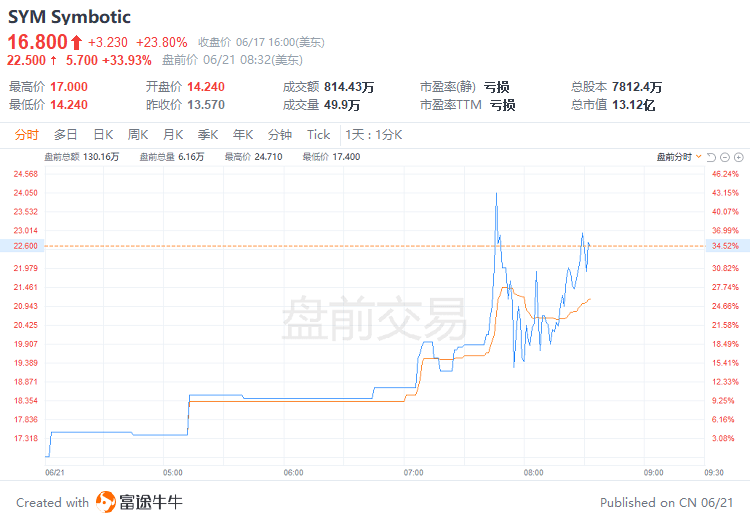Click the pre-market 最高价 24.710 label
Viewport: 750px width, 523px height.
pyautogui.click(x=254, y=157)
